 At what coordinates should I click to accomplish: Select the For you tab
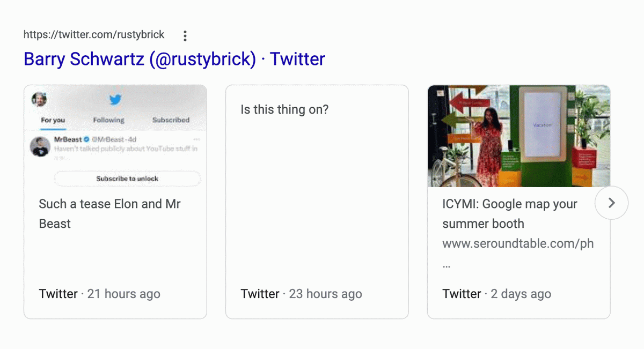[53, 120]
